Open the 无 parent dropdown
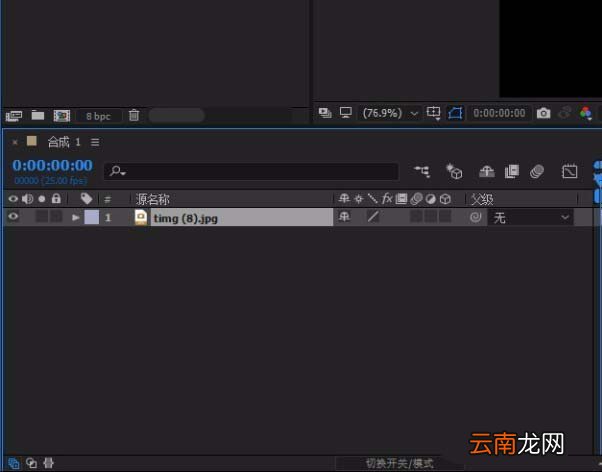The image size is (602, 472). click(531, 218)
